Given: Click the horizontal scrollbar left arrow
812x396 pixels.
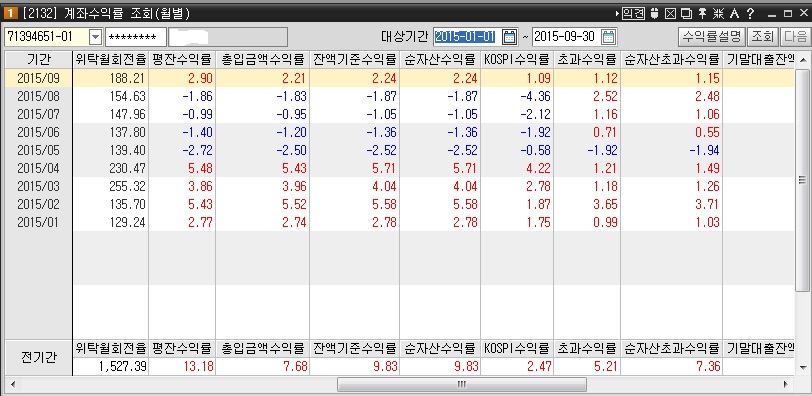Looking at the screenshot, I should click(x=12, y=385).
